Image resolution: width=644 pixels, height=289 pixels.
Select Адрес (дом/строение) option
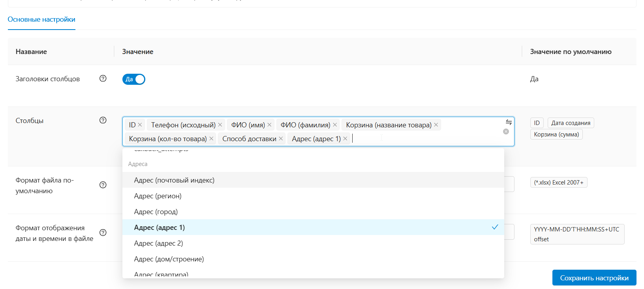point(169,259)
